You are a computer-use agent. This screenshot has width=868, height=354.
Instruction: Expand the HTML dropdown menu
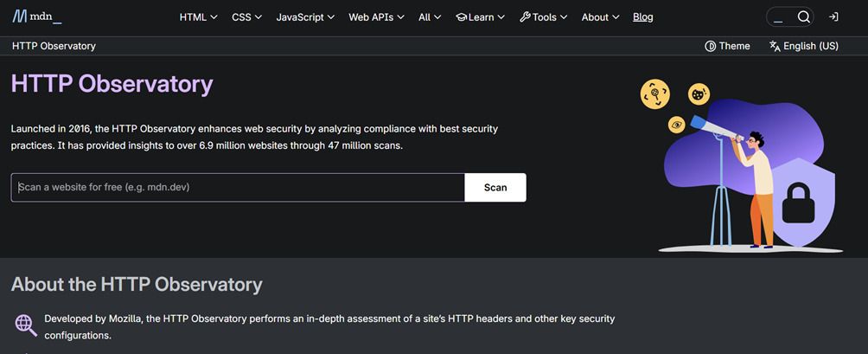pyautogui.click(x=198, y=16)
